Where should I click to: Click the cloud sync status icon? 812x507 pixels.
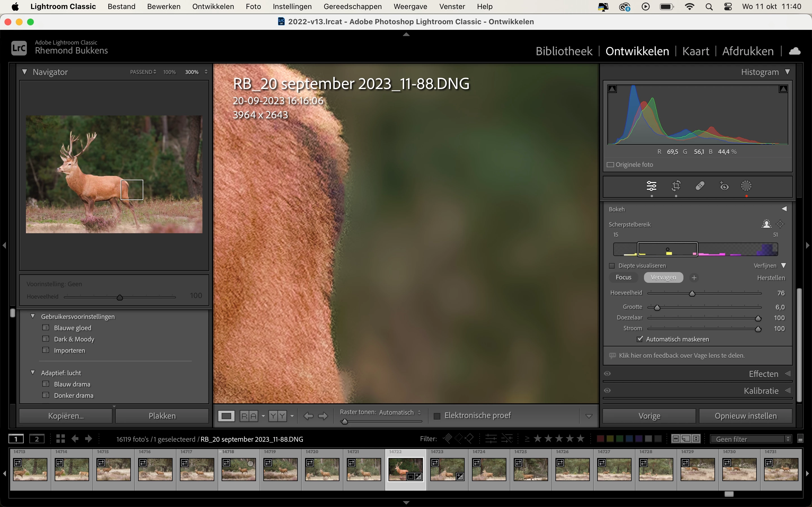(795, 51)
